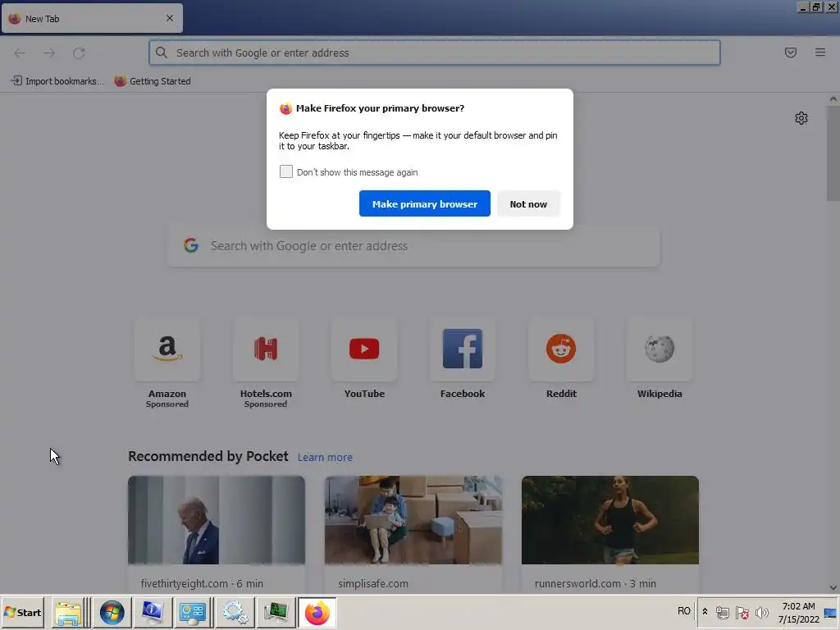Open the Action Center flag icon
Screen dimensions: 840x630
[742, 612]
